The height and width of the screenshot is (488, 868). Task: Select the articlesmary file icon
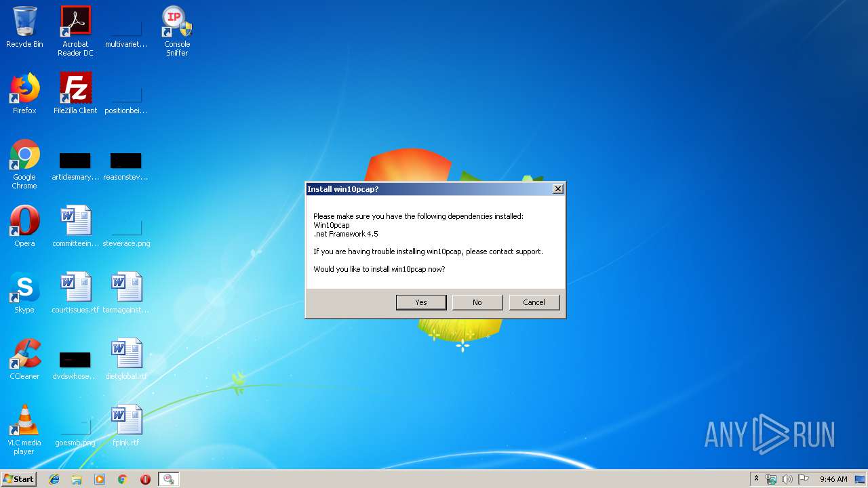pyautogui.click(x=75, y=166)
